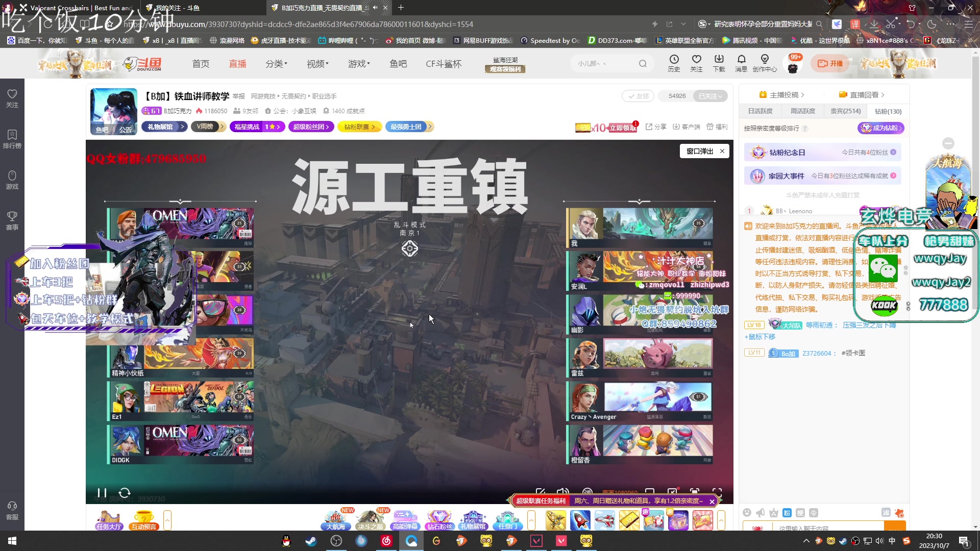Open 主播投稿 streamer submissions
980x551 pixels.
(781, 95)
